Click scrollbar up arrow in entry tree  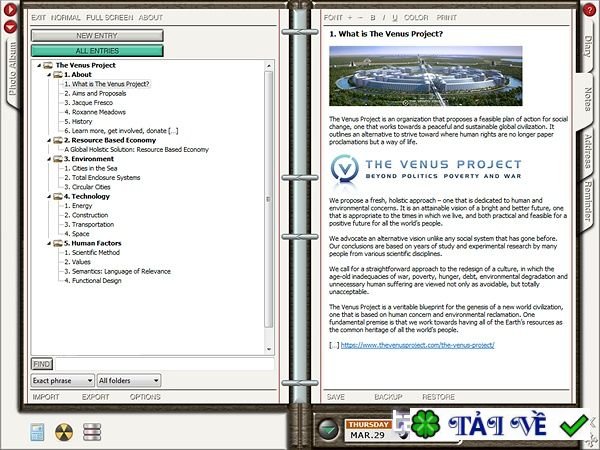[x=269, y=66]
